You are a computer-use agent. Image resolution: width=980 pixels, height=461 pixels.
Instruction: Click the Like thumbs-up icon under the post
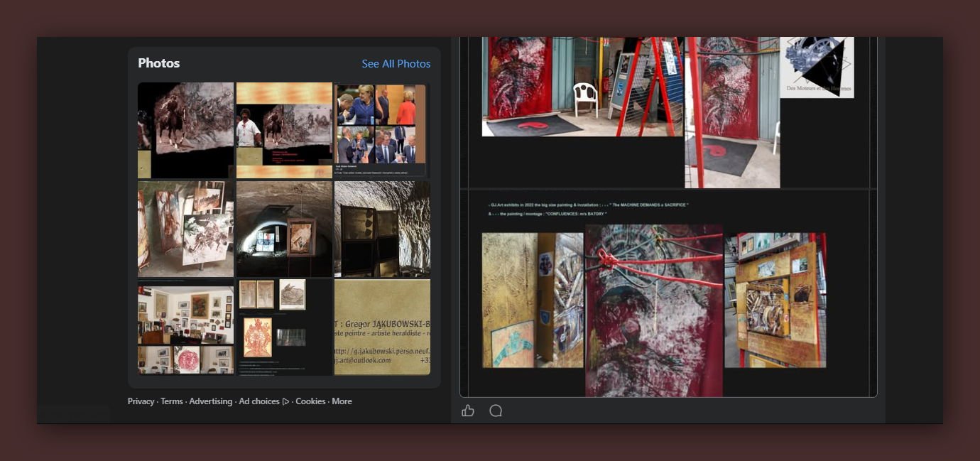(x=468, y=411)
